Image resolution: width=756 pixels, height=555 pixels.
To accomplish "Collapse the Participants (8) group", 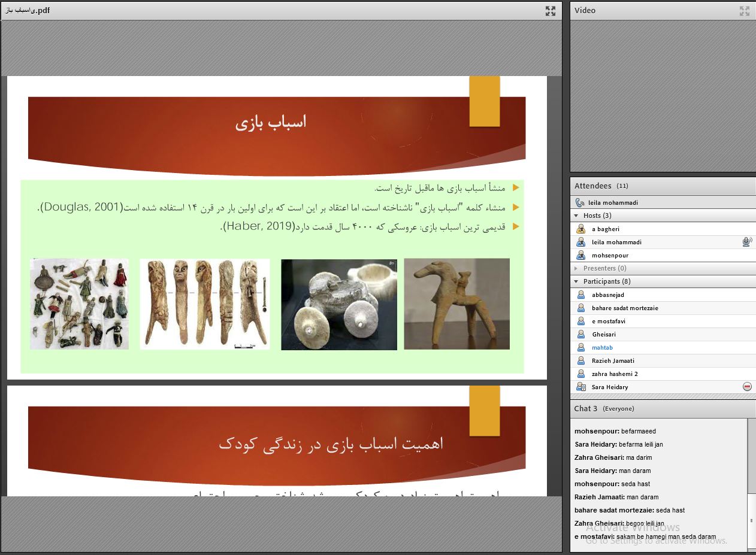I will [x=576, y=282].
